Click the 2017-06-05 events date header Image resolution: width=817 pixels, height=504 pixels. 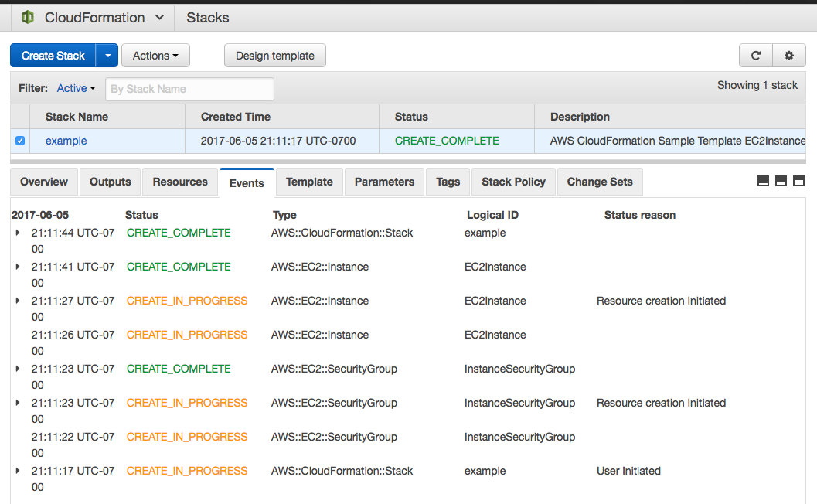tap(40, 215)
